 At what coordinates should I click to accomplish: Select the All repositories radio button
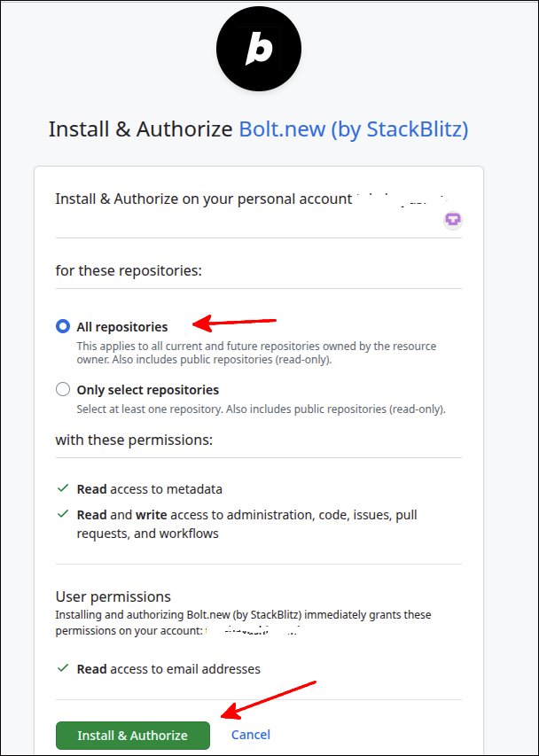coord(62,326)
